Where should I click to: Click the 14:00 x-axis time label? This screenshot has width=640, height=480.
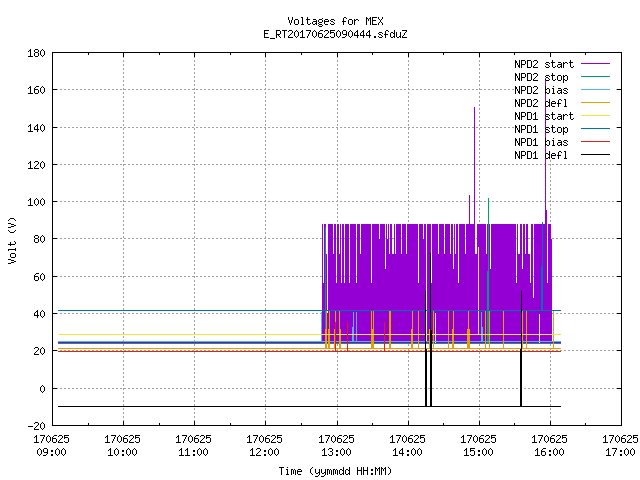click(x=408, y=452)
